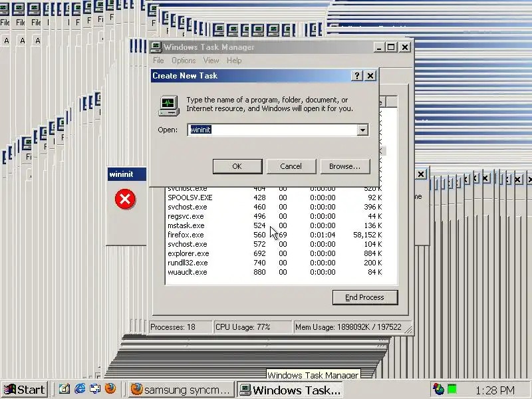This screenshot has height=399, width=532.
Task: Select the rundll32.exe process row
Action: 275,263
